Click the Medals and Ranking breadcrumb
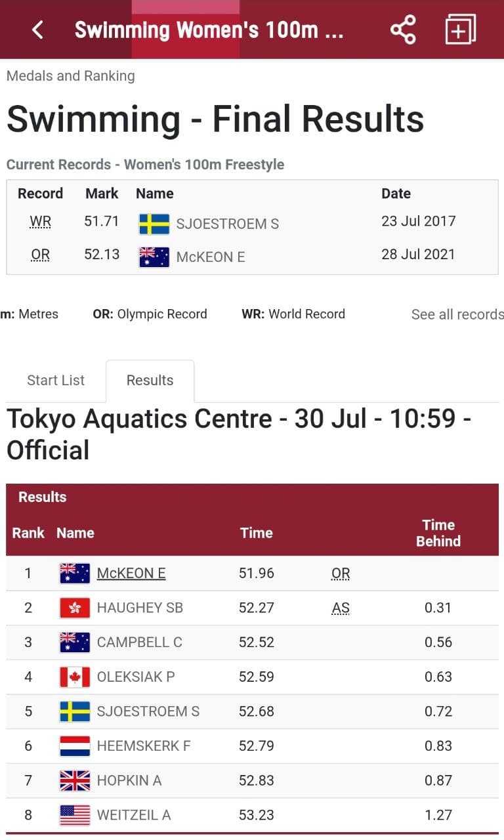The height and width of the screenshot is (840, 504). [x=71, y=76]
